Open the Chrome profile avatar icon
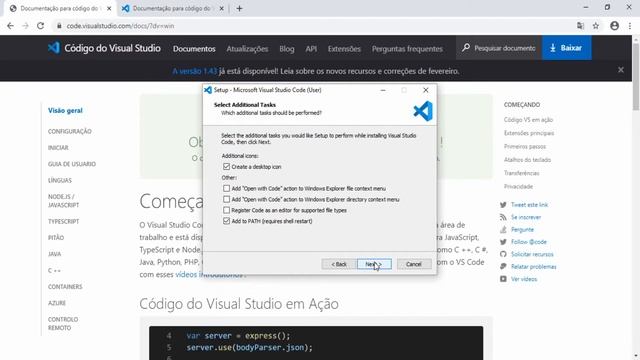Screen dimensions: 640x360 tap(614, 26)
